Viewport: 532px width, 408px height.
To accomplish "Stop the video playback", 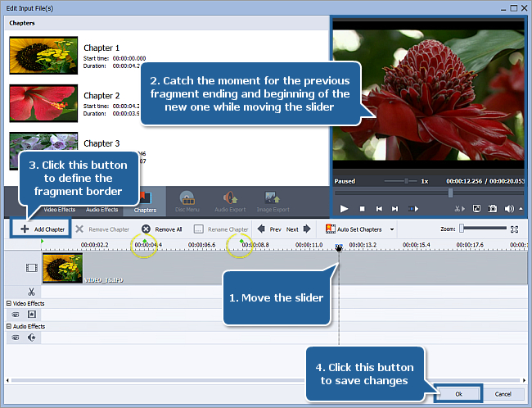I will [x=362, y=209].
